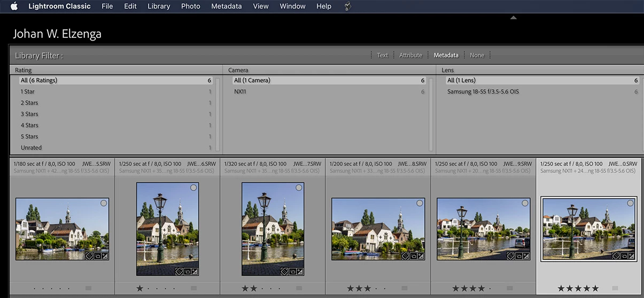Click the Camera column scrollbar

click(431, 114)
